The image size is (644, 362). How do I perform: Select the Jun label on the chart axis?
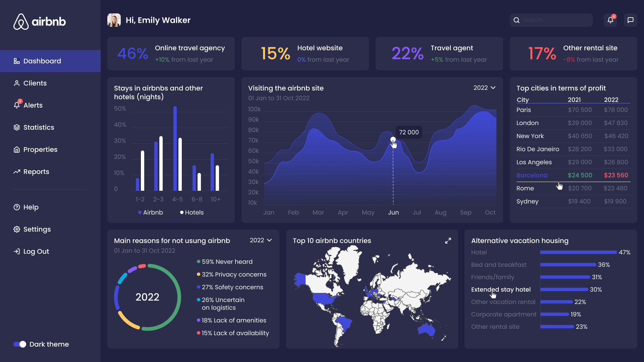pos(393,213)
